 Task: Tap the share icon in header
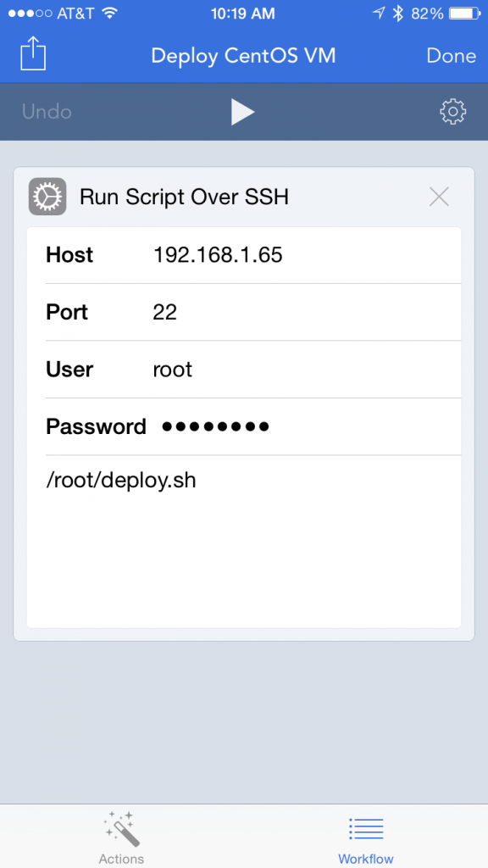[x=33, y=53]
